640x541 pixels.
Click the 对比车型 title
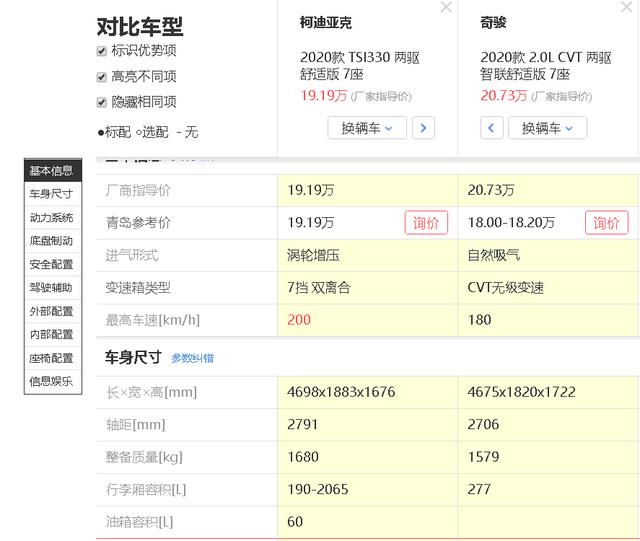[140, 27]
